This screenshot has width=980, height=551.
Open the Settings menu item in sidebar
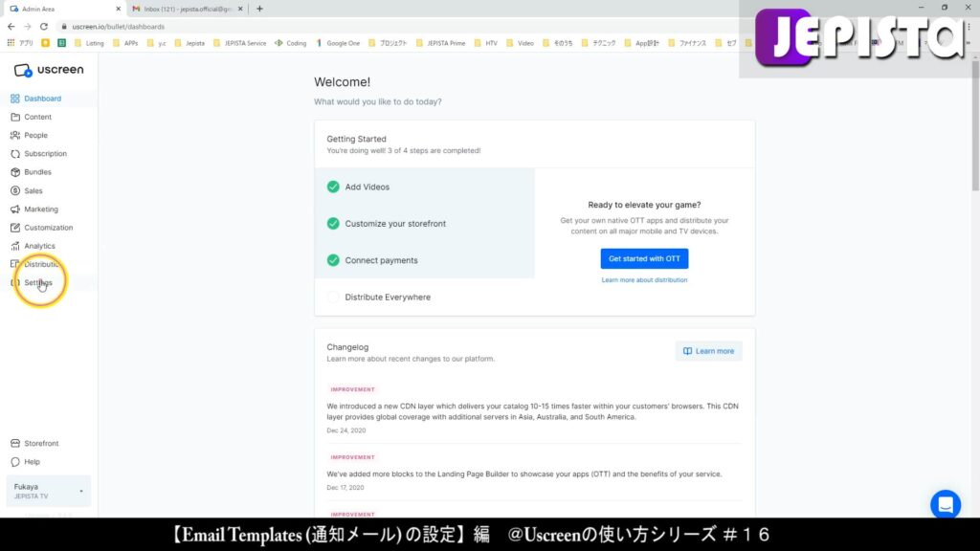pyautogui.click(x=38, y=283)
